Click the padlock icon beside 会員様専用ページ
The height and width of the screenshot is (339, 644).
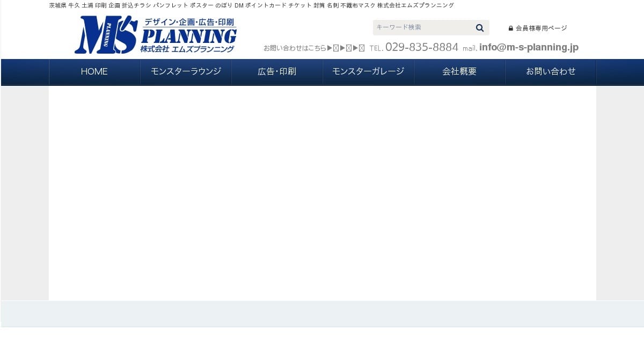tap(510, 28)
